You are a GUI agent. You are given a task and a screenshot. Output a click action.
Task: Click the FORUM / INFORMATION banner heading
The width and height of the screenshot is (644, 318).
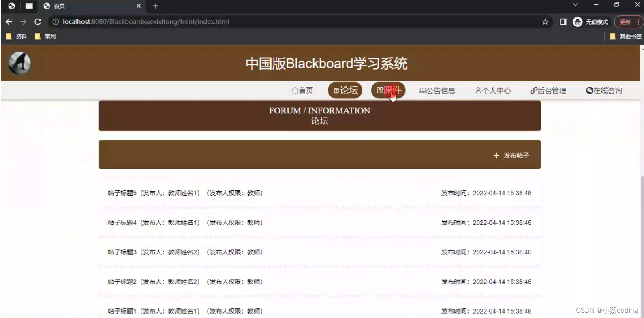(319, 111)
